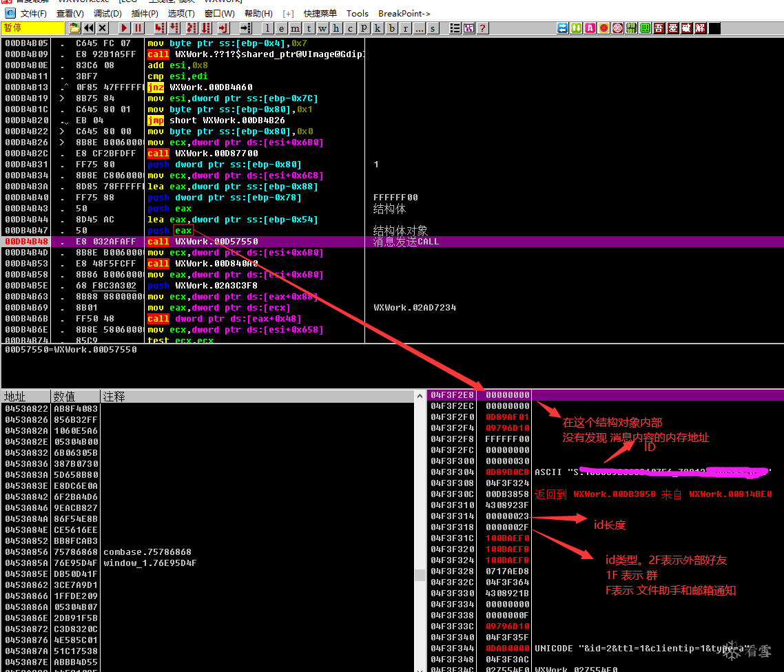
Task: Open Log window with 'l' button
Action: click(267, 28)
